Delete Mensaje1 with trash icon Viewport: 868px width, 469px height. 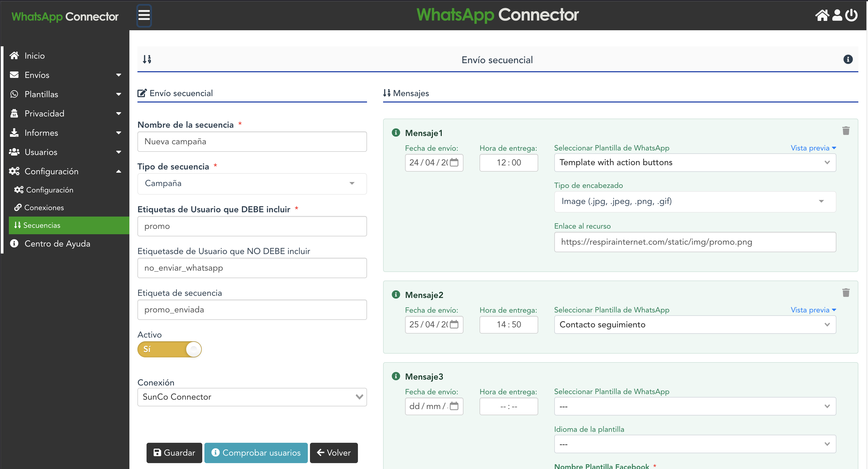pos(846,131)
